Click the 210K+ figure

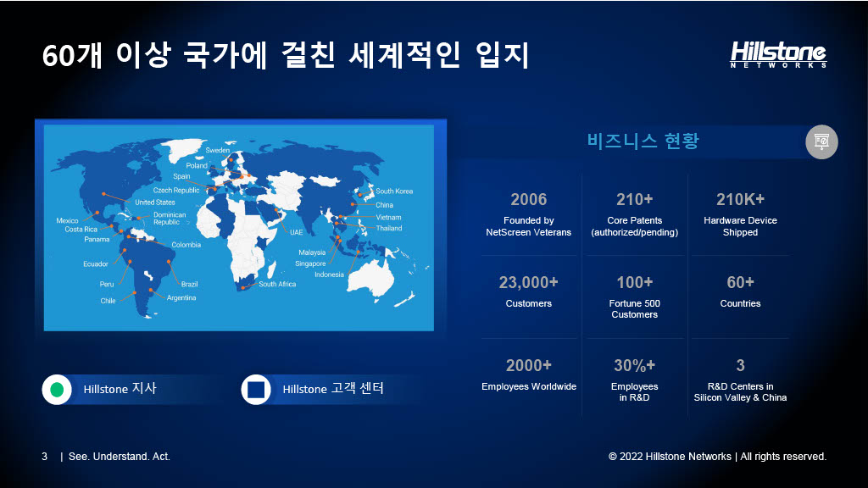pos(740,199)
